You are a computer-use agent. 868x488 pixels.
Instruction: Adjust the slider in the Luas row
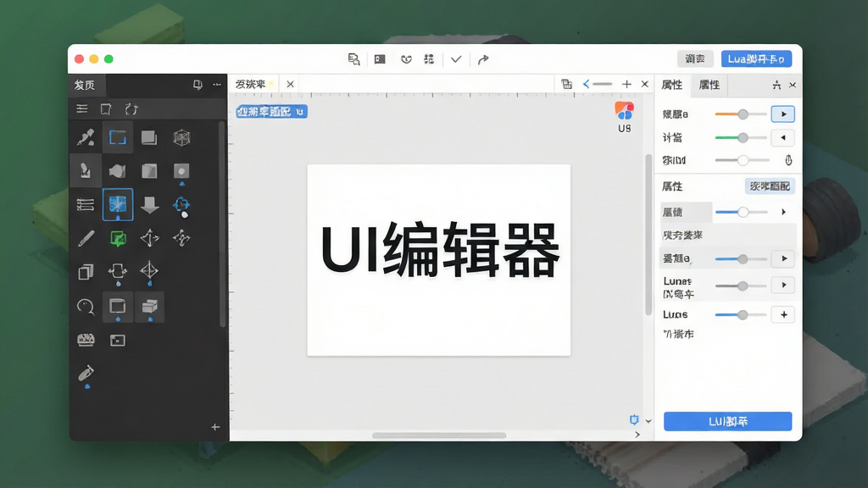click(x=741, y=314)
